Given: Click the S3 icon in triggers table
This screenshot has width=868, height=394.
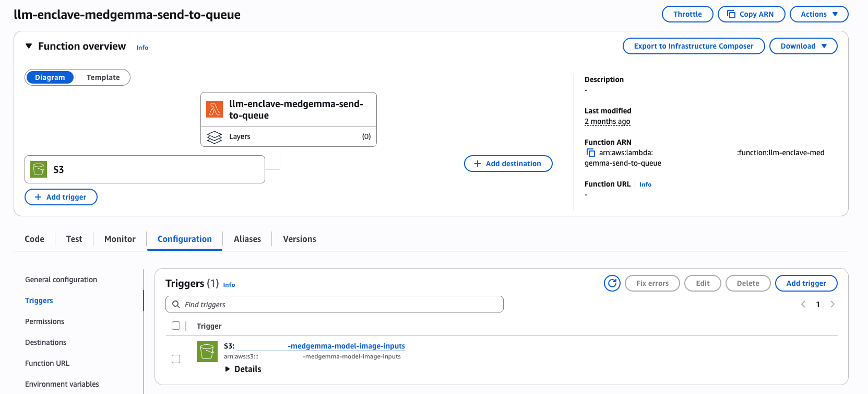Looking at the screenshot, I should pos(207,352).
